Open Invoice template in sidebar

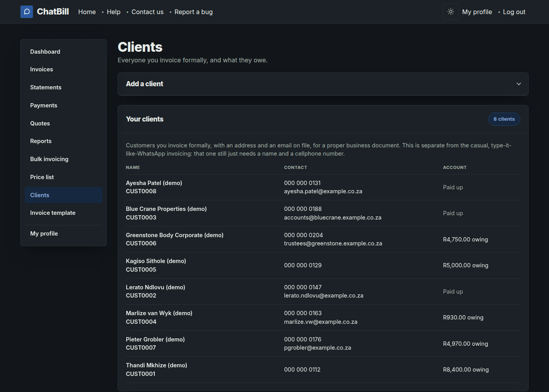[64, 213]
